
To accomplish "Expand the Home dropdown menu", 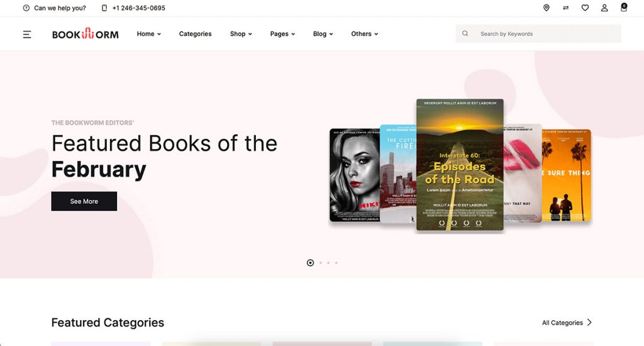I will pos(149,34).
